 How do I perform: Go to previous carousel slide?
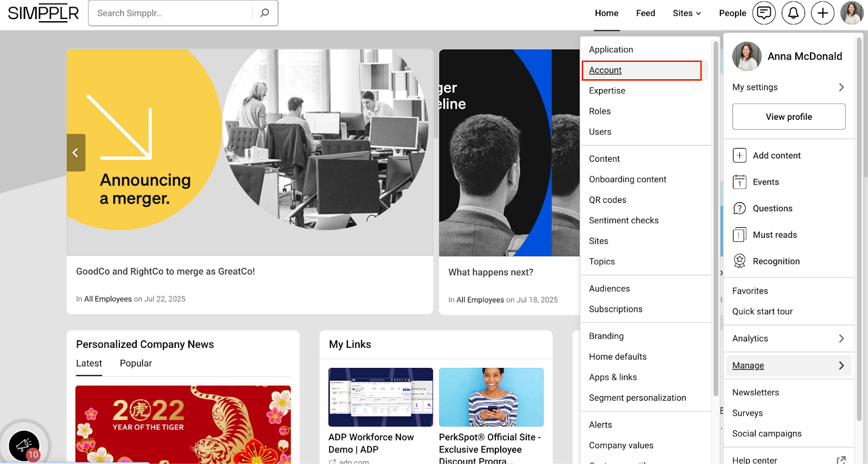[x=76, y=152]
